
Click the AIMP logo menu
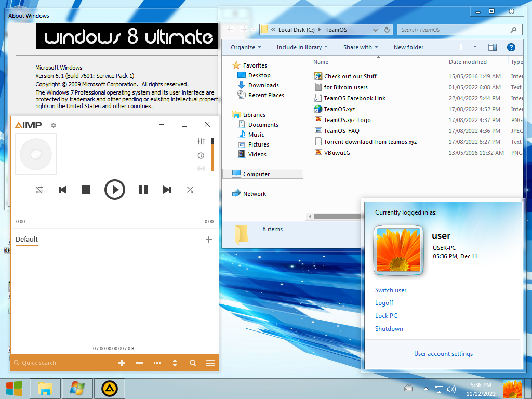[x=29, y=125]
